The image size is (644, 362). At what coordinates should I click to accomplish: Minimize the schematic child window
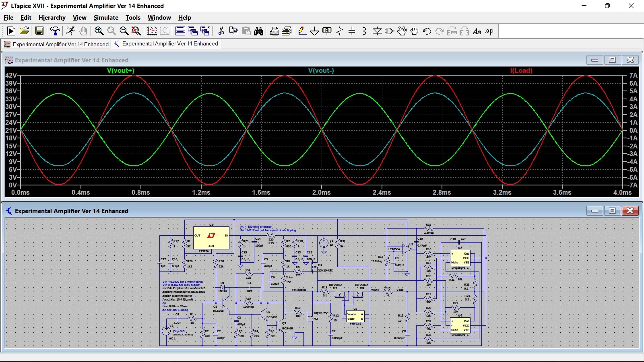[595, 211]
